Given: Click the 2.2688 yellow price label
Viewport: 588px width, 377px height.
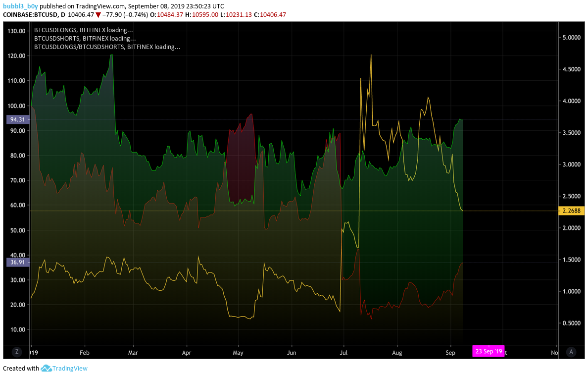Looking at the screenshot, I should tap(571, 211).
